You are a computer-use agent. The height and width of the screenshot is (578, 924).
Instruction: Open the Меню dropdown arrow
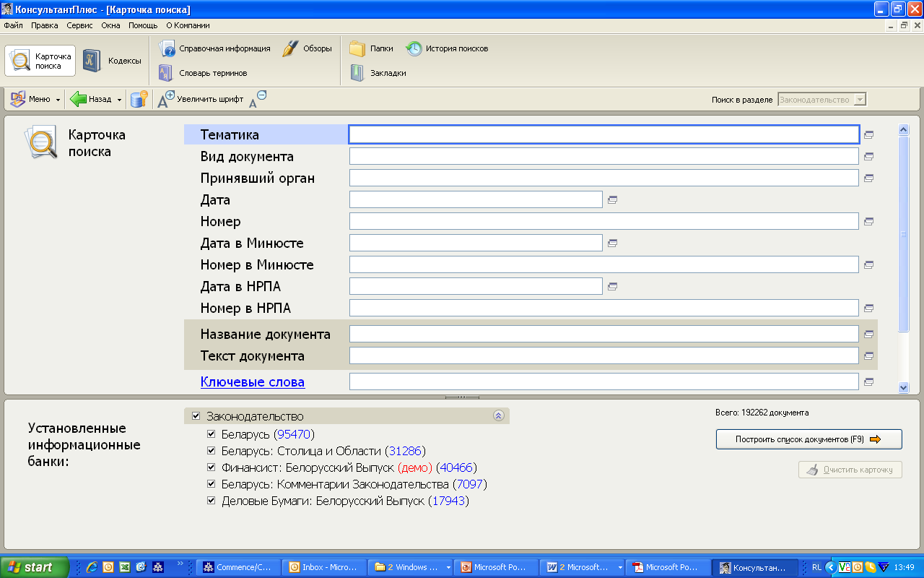click(58, 100)
